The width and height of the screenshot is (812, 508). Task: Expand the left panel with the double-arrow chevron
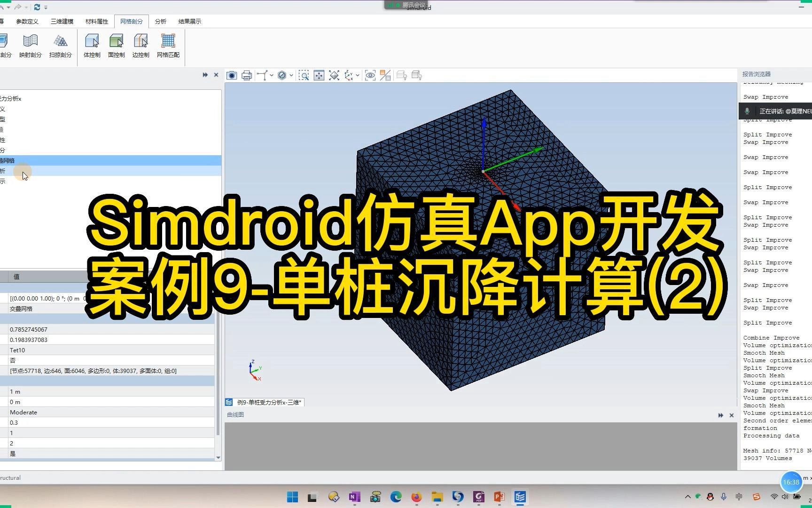[x=205, y=75]
